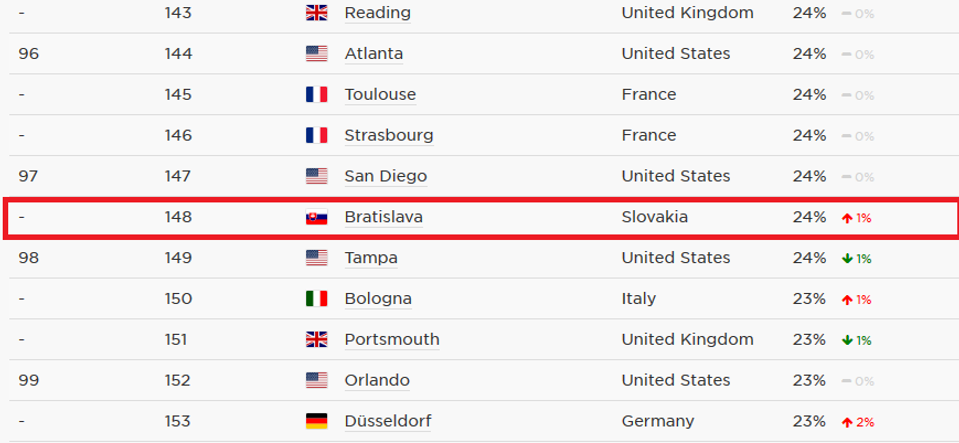Open the Portsmouth city link
The width and height of the screenshot is (959, 443).
391,340
